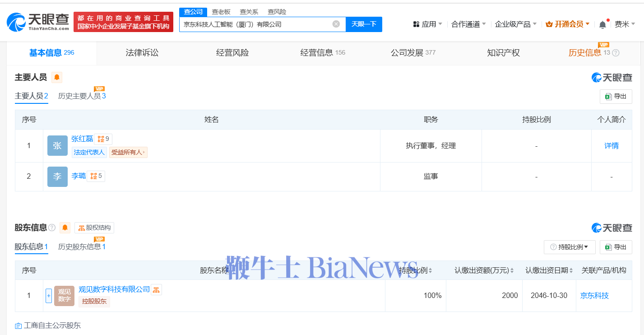
Task: Export the 股东信息 table via 导出
Action: tap(616, 247)
